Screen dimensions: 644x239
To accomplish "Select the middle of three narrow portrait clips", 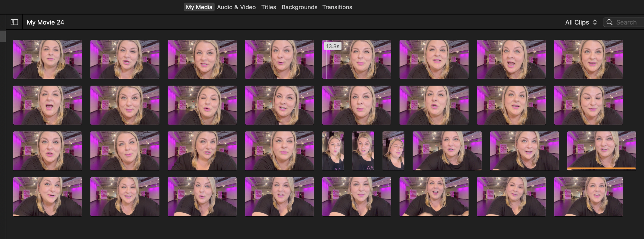I will (x=363, y=151).
